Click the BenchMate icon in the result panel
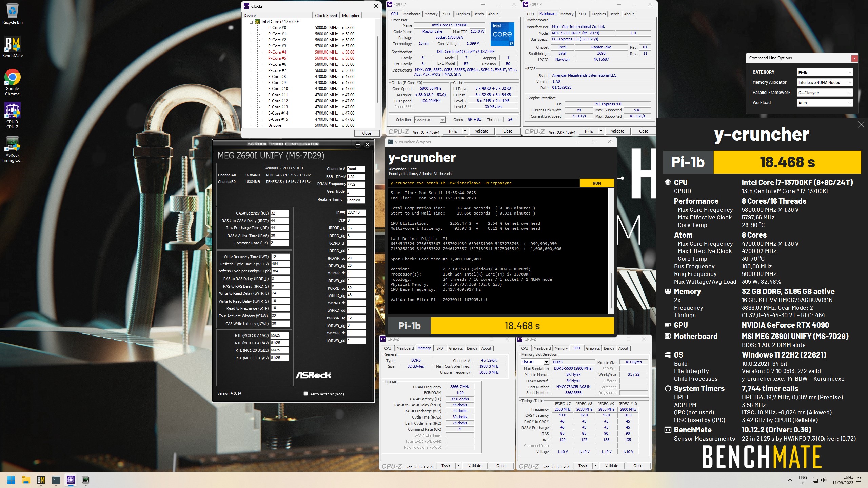Image resolution: width=868 pixels, height=488 pixels. click(x=668, y=430)
